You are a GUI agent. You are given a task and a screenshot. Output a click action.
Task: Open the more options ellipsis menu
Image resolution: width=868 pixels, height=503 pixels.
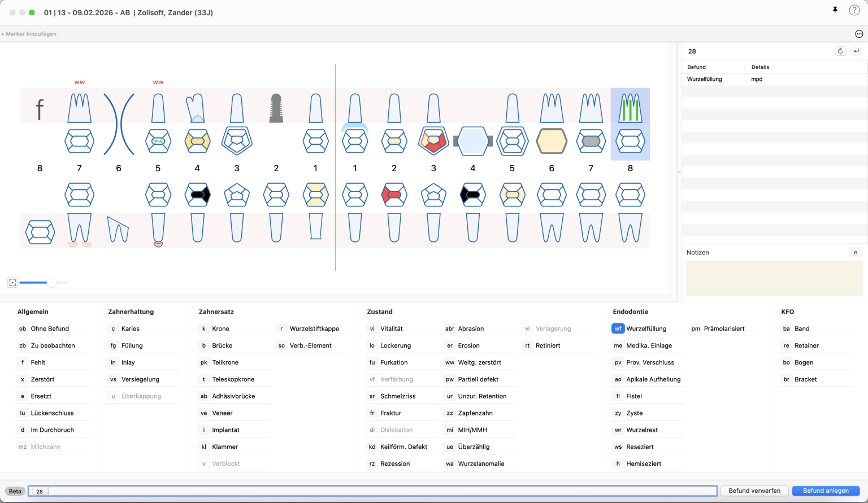(859, 34)
